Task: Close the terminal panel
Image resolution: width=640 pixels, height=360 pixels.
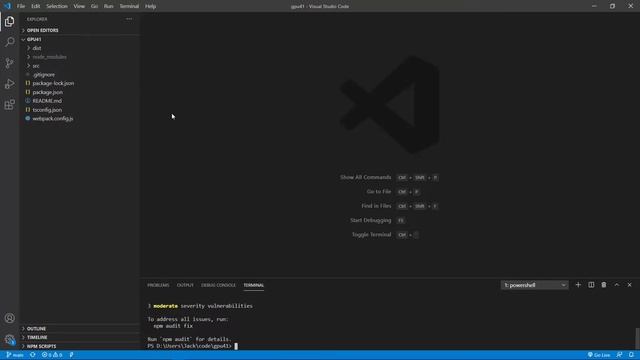Action: (629, 285)
